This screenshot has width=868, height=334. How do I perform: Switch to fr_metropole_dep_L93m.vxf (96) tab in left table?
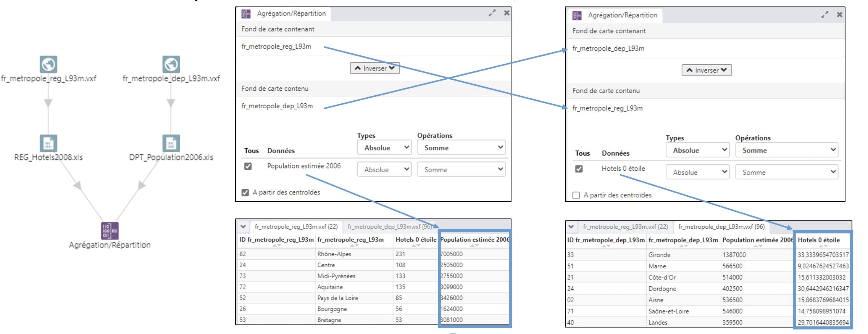[x=389, y=226]
